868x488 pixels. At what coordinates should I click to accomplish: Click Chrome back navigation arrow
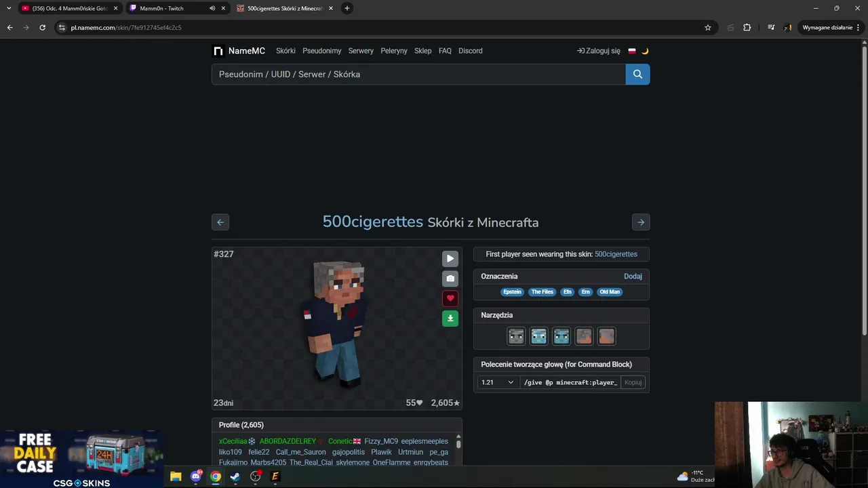(9, 28)
